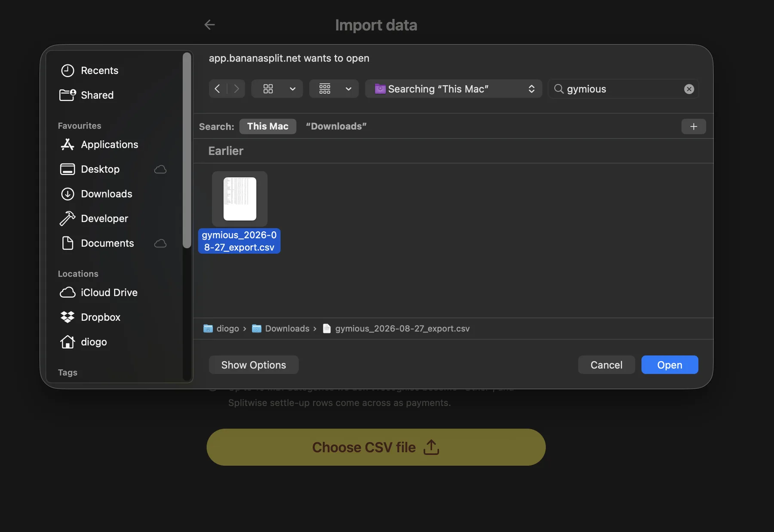Click the magnifier search icon

559,89
